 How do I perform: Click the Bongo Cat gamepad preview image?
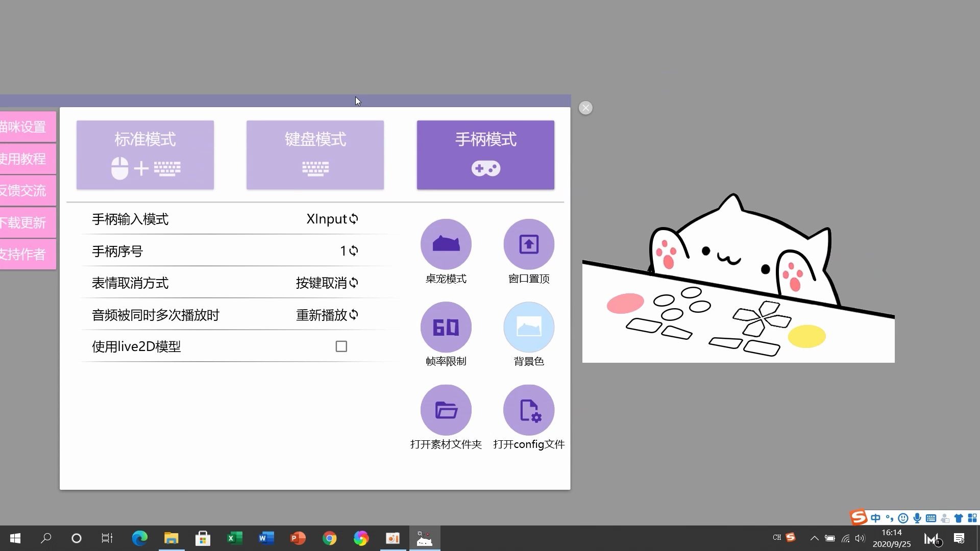point(738,278)
